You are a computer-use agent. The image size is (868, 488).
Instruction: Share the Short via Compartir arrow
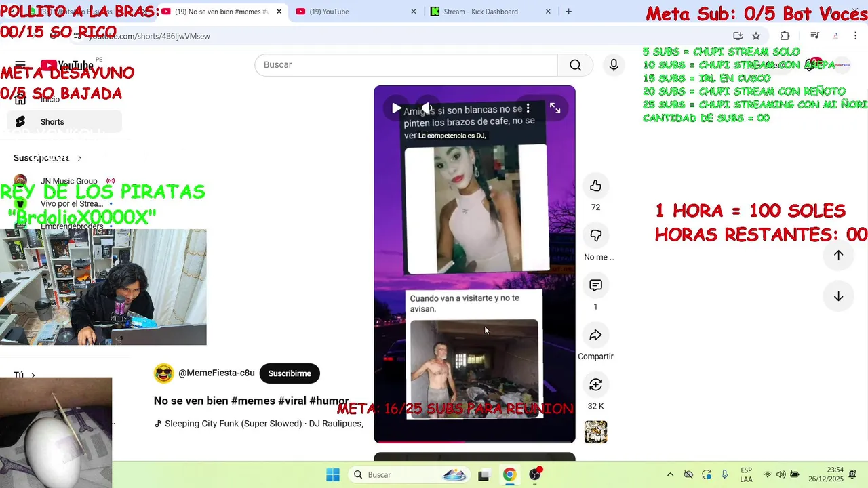click(x=595, y=335)
